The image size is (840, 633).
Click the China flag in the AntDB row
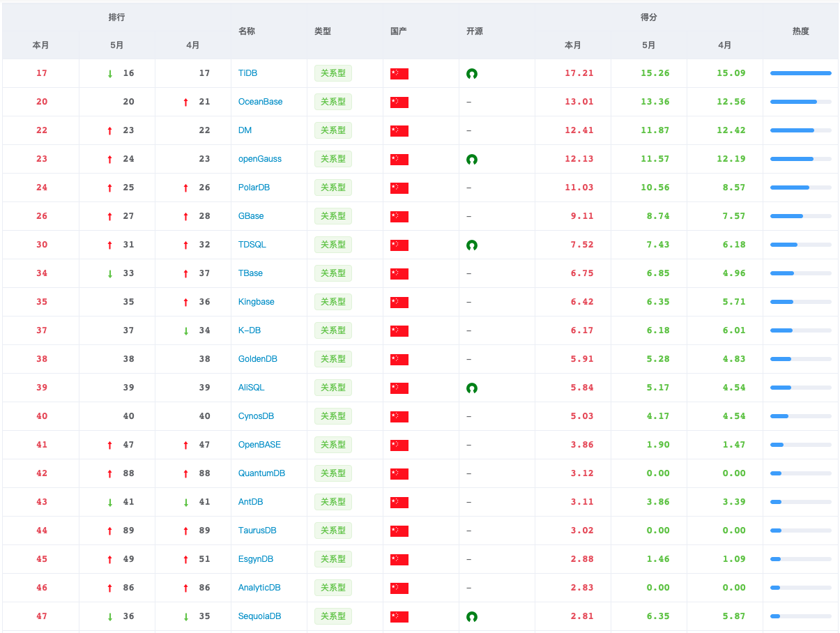click(x=399, y=503)
